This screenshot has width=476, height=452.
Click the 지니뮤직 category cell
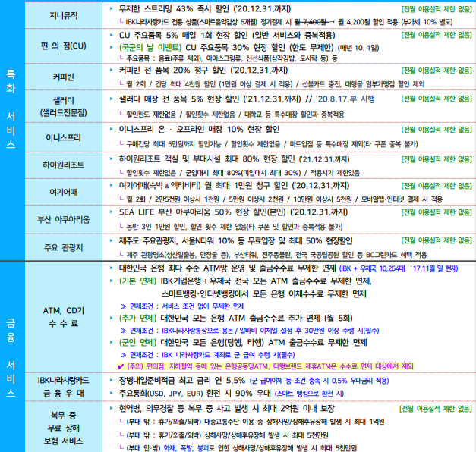click(x=64, y=15)
